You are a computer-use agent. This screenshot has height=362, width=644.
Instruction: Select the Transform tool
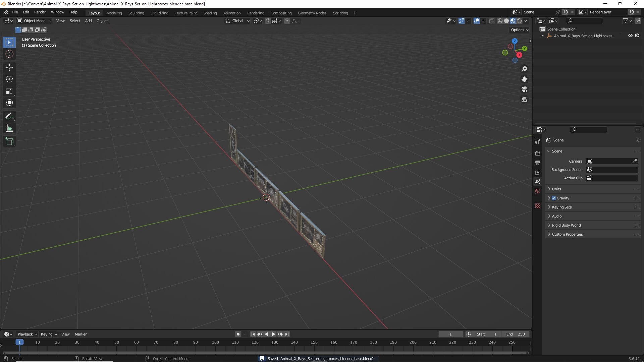pos(9,103)
